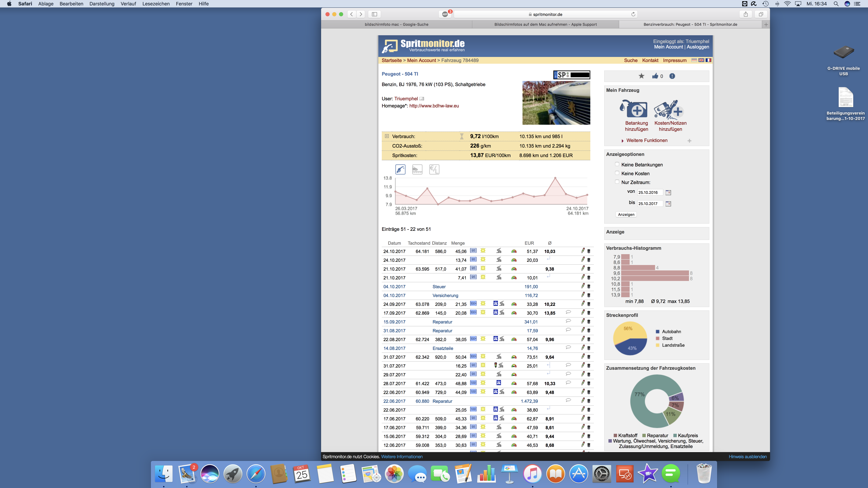The width and height of the screenshot is (868, 488).
Task: Switch to 'bildschirmfoto mac - Google-Suche' tab
Action: 397,25
